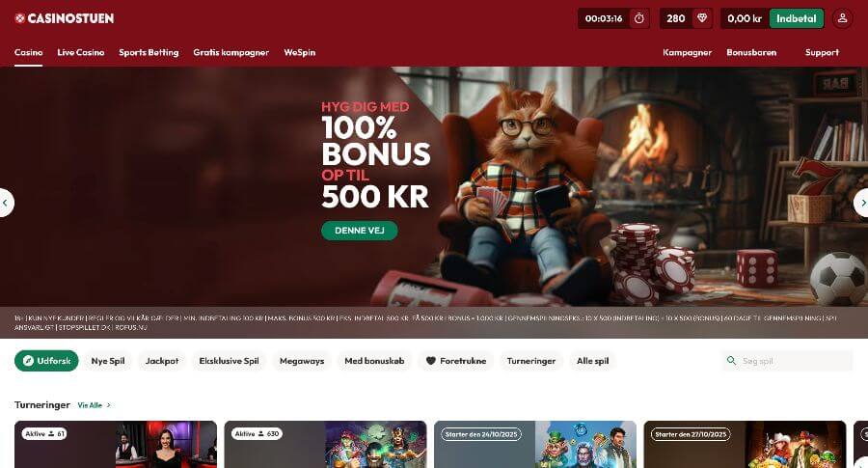
Task: Click the Denne Vej bonus button
Action: 360,231
